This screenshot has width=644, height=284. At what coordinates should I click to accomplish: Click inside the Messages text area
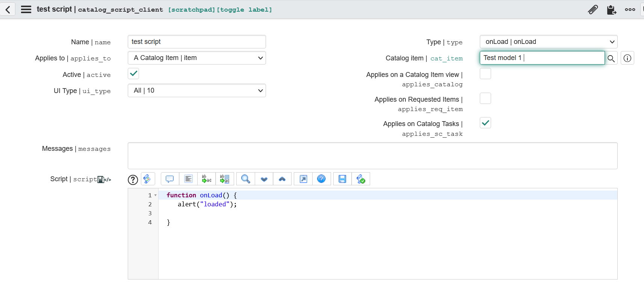(372, 156)
